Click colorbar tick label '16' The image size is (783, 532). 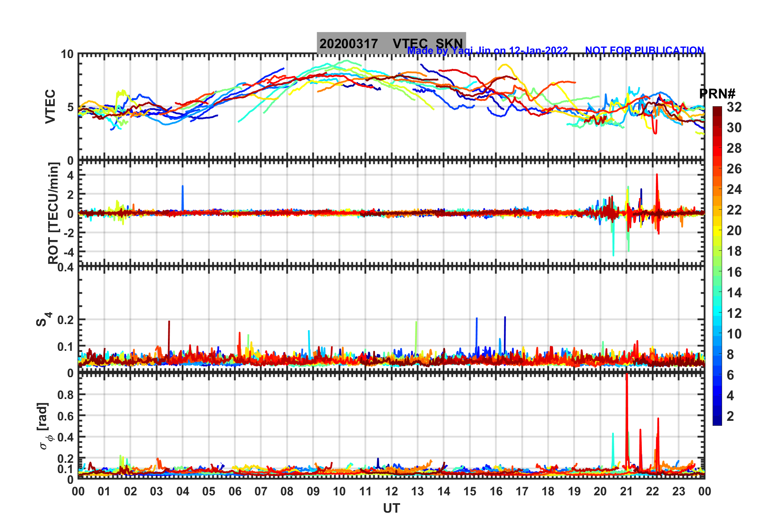click(x=734, y=272)
